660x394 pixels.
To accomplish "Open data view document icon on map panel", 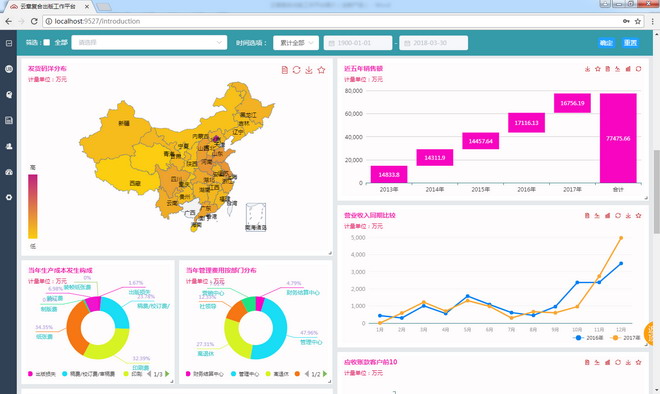I will 285,70.
